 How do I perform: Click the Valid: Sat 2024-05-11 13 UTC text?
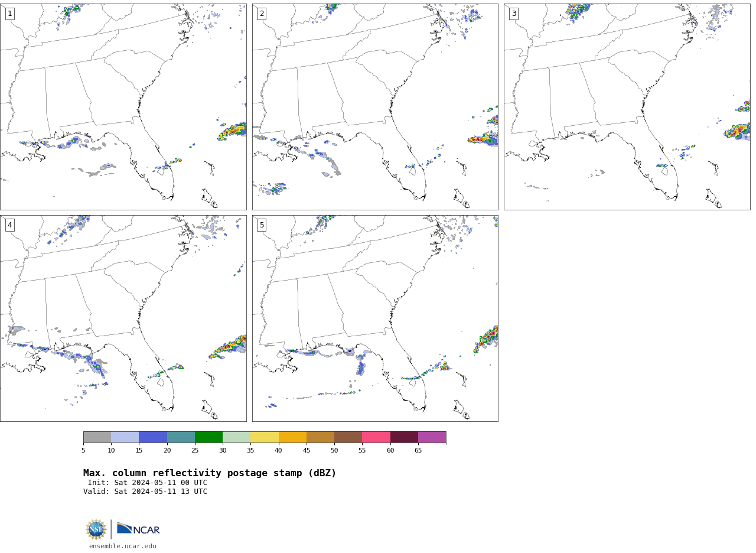145,492
